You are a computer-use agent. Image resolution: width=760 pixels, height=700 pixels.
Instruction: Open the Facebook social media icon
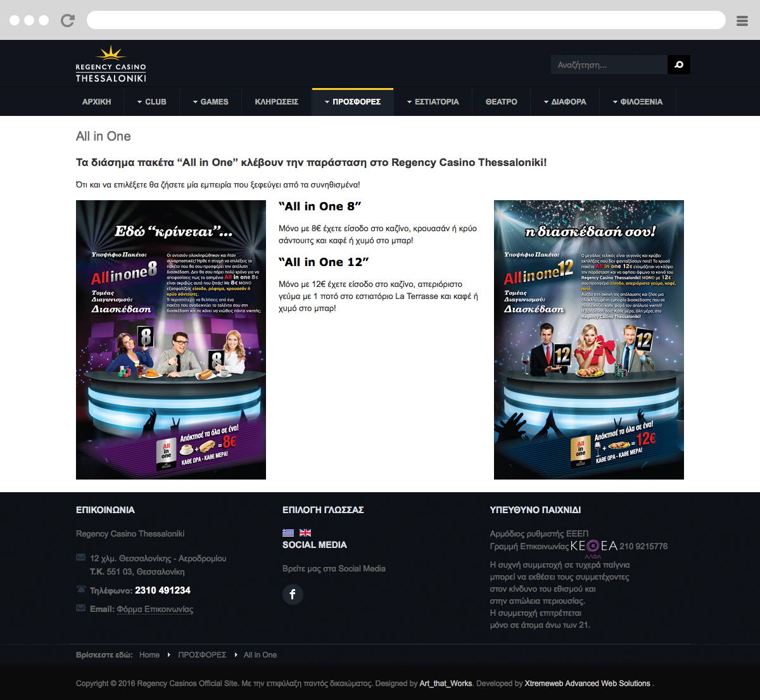293,594
